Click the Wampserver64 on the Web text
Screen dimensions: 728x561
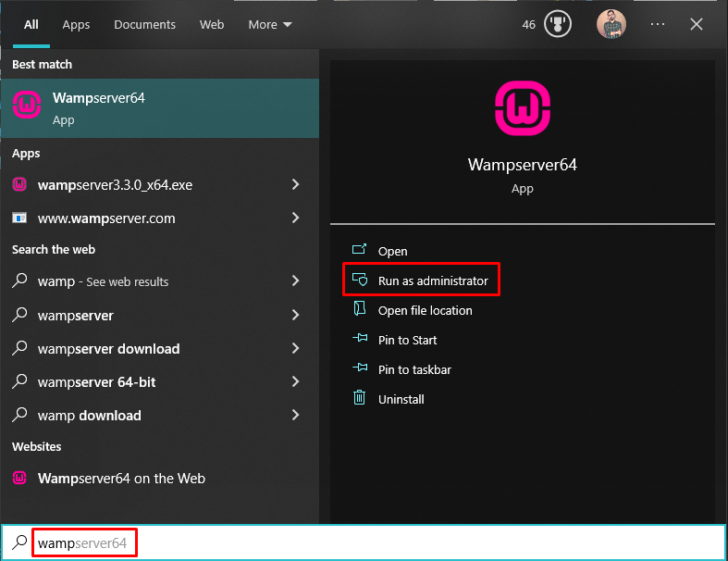tap(122, 479)
